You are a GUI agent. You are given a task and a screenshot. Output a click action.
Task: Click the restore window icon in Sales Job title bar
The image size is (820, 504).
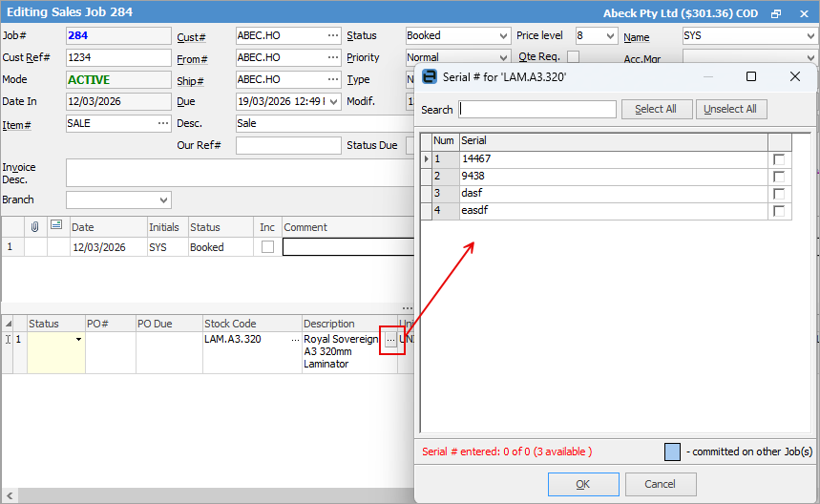click(776, 13)
